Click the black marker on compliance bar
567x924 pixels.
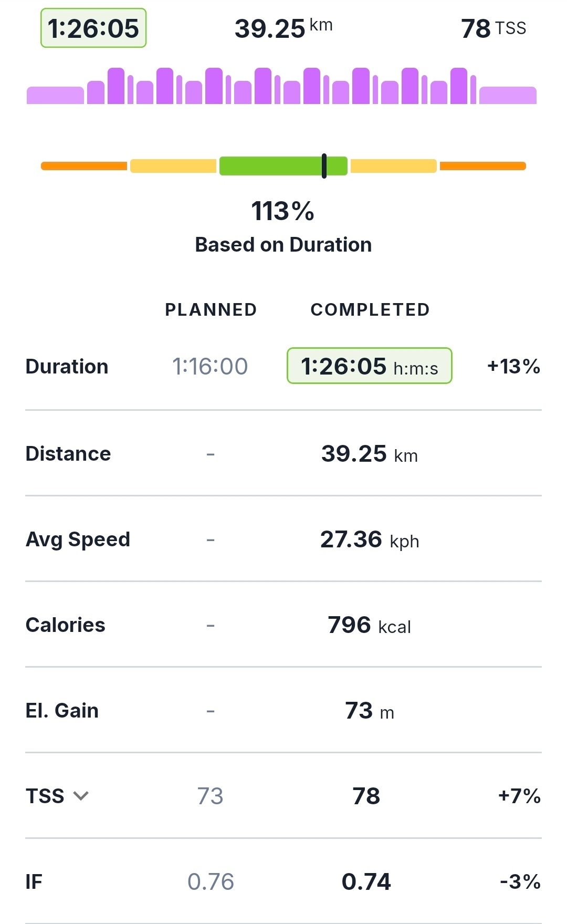[324, 166]
